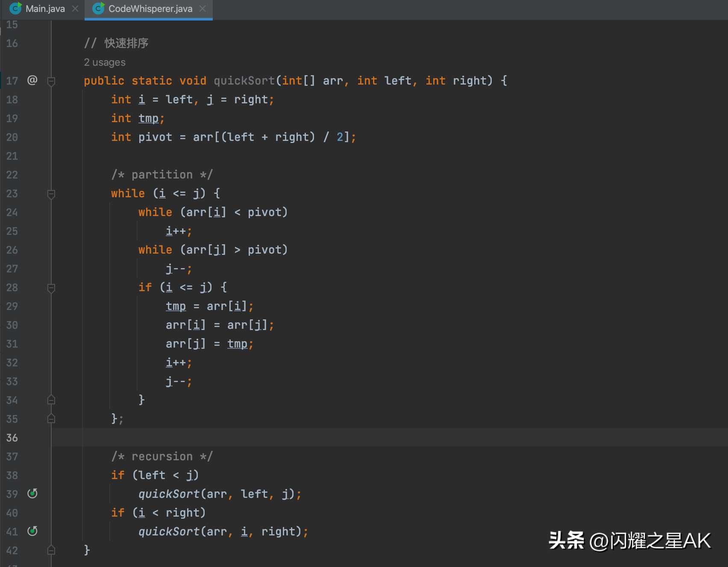Image resolution: width=728 pixels, height=567 pixels.
Task: Click "tmp" variable declaration on line 19
Action: click(x=148, y=118)
